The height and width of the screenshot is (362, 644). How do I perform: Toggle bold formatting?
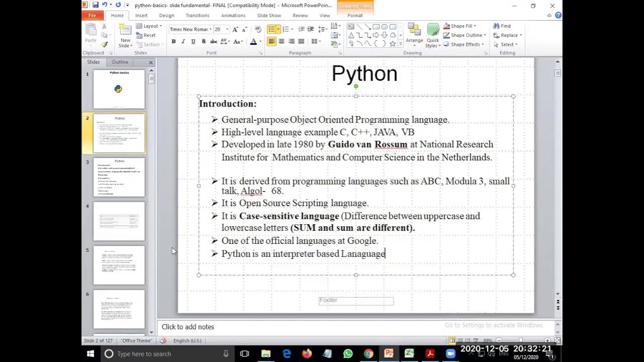click(x=174, y=42)
